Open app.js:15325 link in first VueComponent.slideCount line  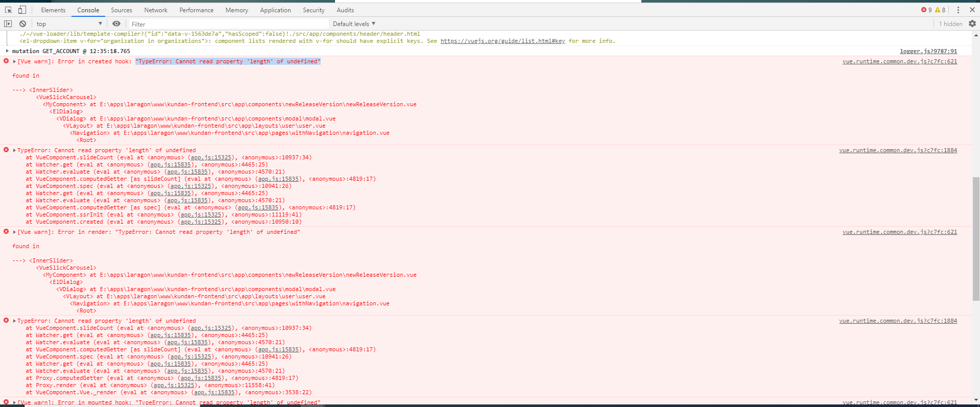click(211, 157)
